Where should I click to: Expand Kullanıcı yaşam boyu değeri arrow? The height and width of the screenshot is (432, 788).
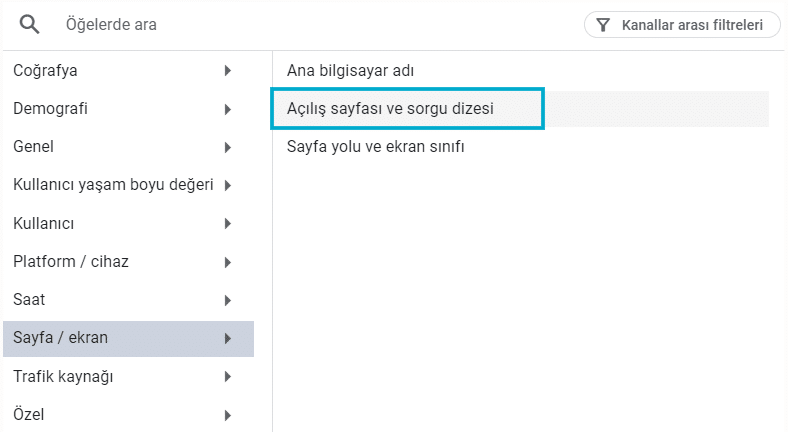228,185
